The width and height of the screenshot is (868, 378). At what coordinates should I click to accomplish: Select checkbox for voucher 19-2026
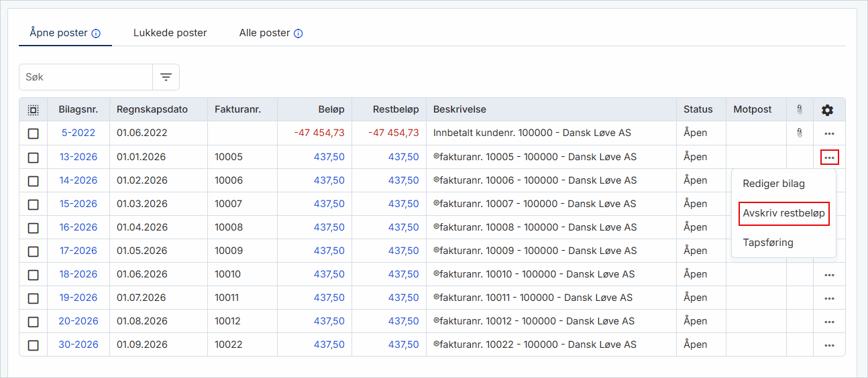(x=33, y=298)
